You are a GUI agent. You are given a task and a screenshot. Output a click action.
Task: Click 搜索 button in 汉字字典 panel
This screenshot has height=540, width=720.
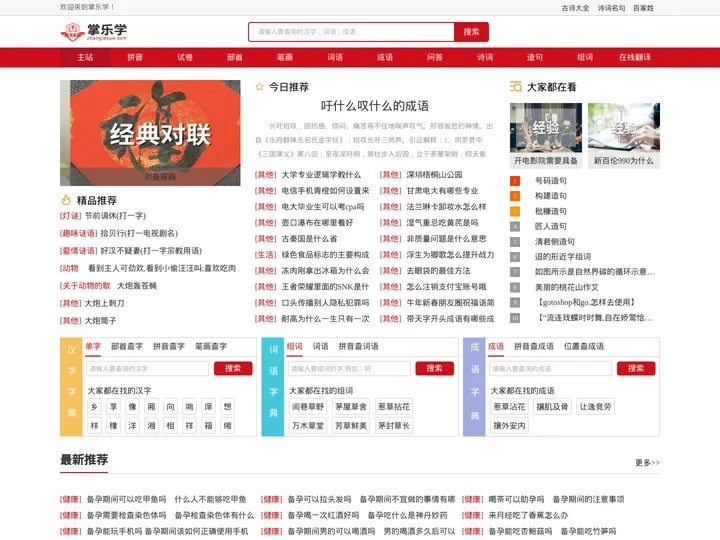[x=233, y=369]
